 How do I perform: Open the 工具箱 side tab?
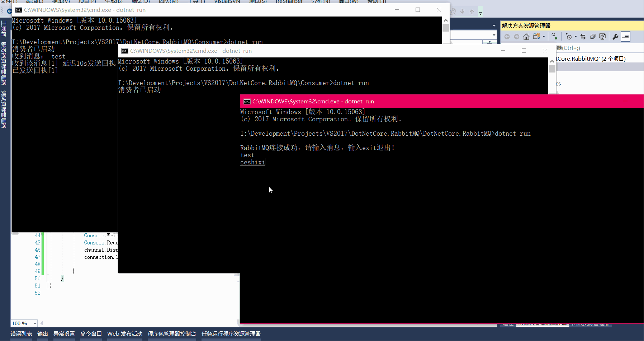pos(4,29)
